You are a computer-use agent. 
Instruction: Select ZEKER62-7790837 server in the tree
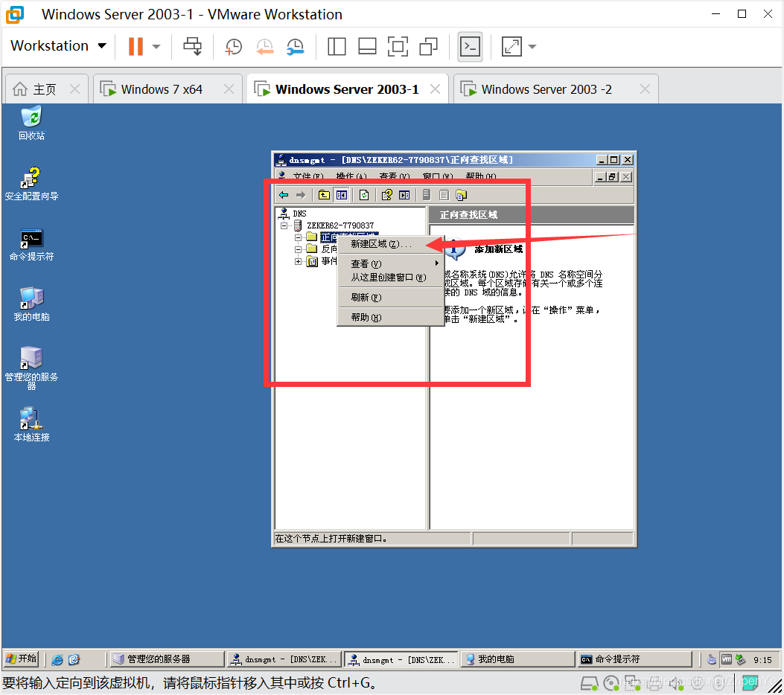coord(340,225)
